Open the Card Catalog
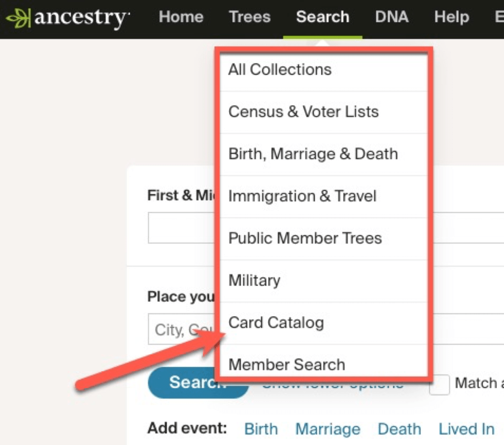504x445 pixels. (x=276, y=323)
